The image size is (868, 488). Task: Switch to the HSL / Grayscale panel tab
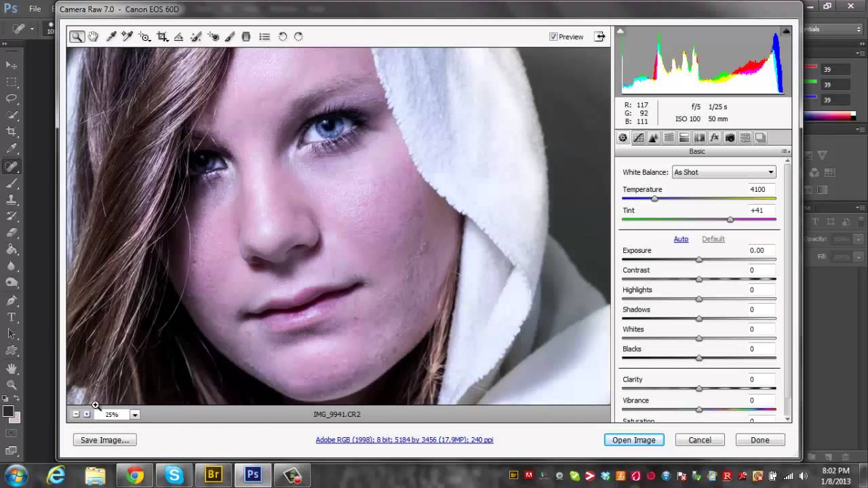(x=669, y=138)
